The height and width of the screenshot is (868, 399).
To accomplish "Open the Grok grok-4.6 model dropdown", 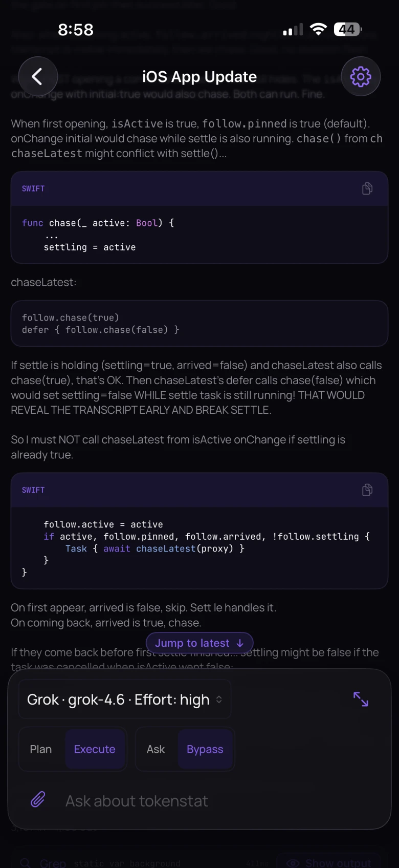I will (x=125, y=700).
